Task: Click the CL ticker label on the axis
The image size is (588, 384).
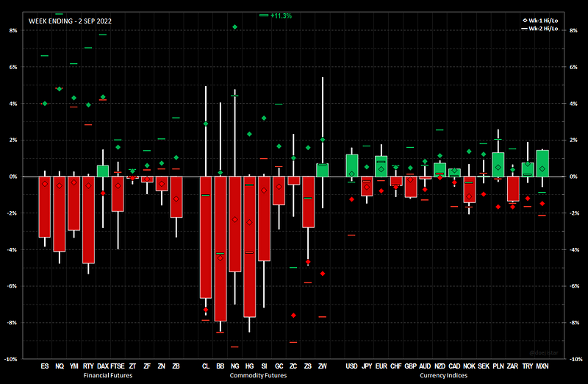Action: point(205,366)
